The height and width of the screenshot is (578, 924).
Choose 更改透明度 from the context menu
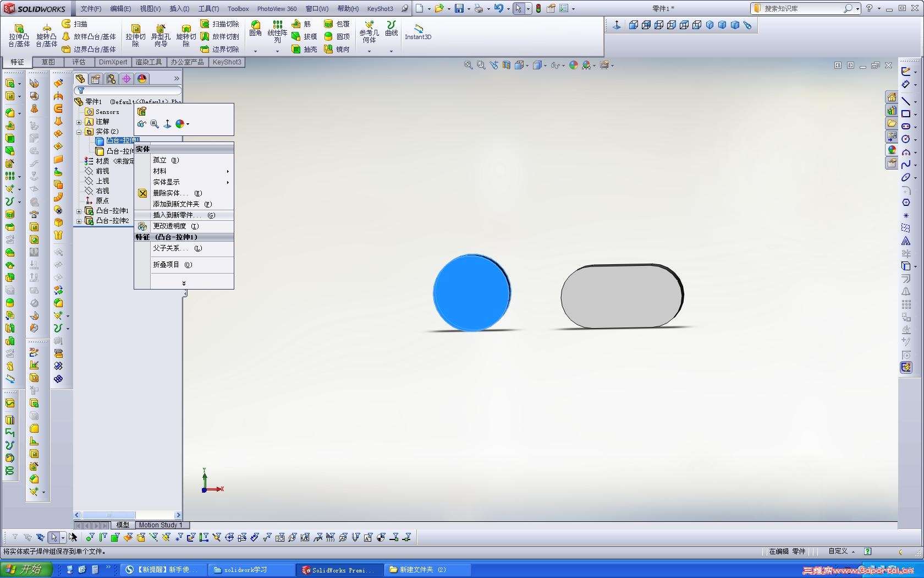point(184,226)
